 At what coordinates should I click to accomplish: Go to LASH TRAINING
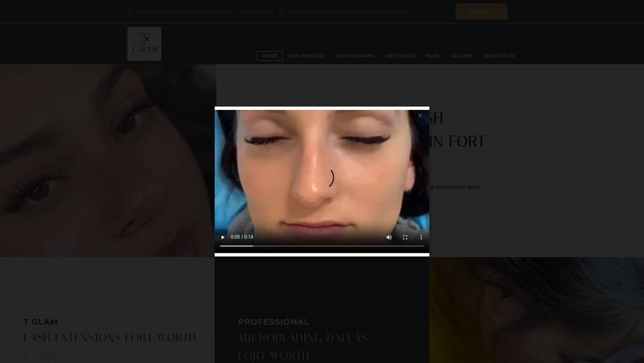355,56
